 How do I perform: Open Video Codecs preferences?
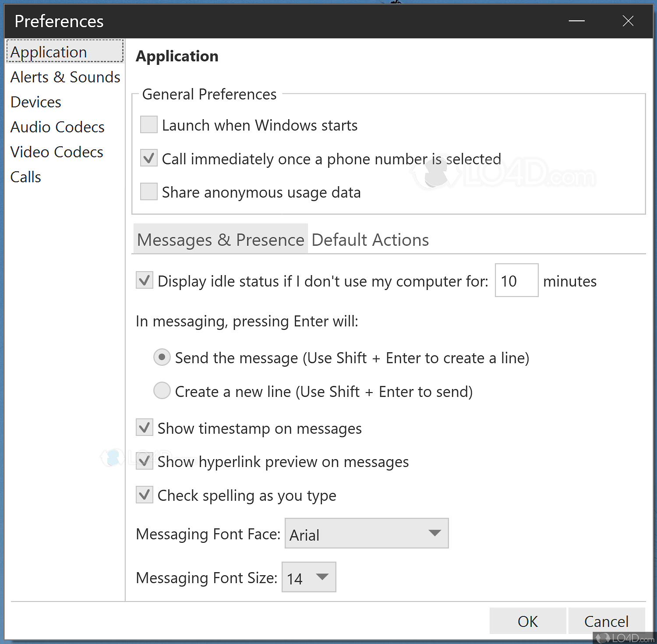tap(57, 152)
